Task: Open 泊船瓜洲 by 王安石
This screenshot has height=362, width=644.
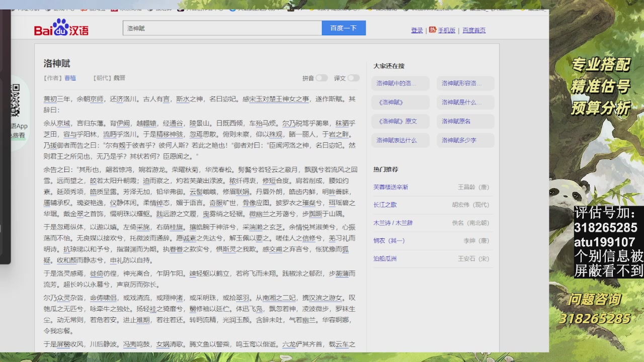Action: [x=385, y=259]
